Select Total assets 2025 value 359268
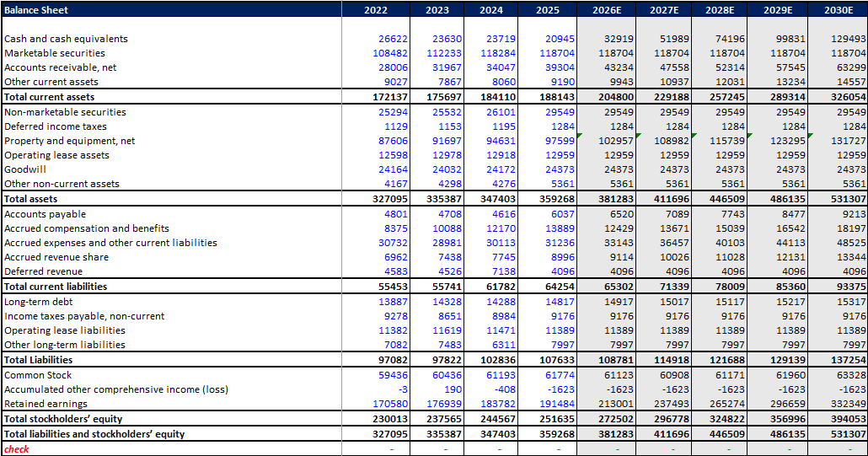Screen dimensions: 868x456 click(x=556, y=199)
